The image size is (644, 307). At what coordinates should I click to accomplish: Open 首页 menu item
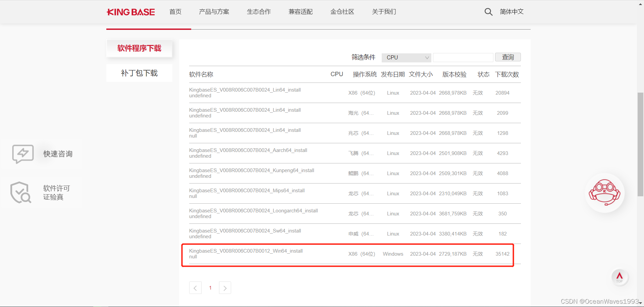coord(175,12)
